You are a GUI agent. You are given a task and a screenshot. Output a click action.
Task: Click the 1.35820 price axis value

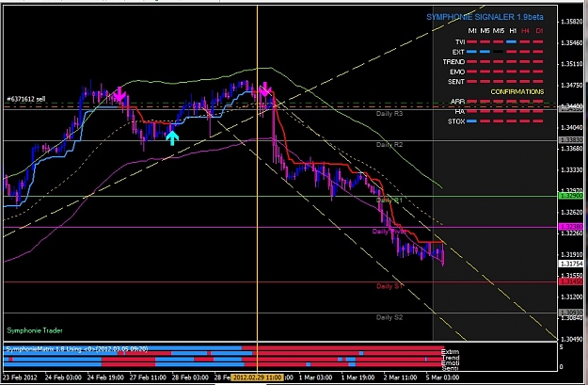click(x=571, y=22)
